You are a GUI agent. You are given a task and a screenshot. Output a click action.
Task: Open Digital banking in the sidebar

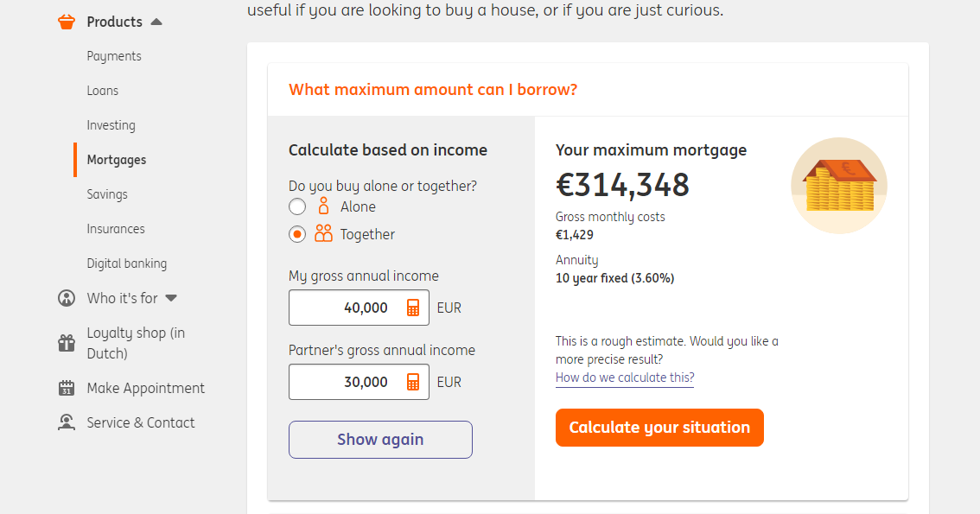click(x=127, y=263)
